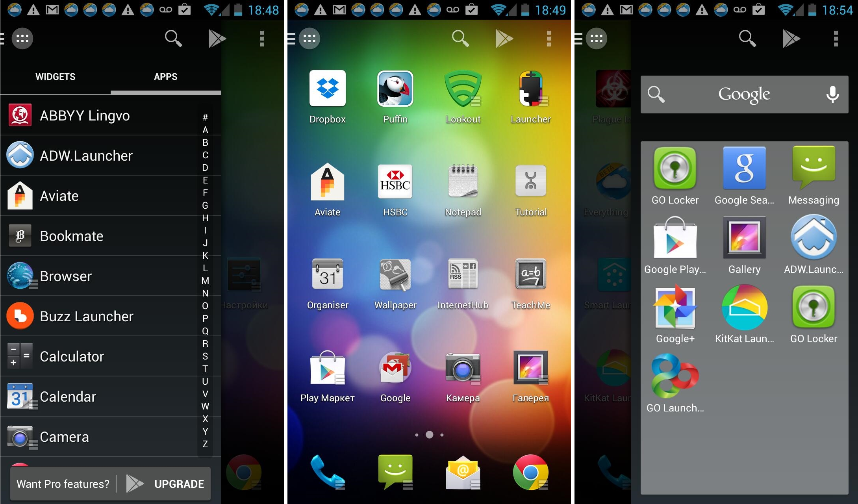Open overflow menu on middle screen
The height and width of the screenshot is (504, 858).
click(549, 38)
